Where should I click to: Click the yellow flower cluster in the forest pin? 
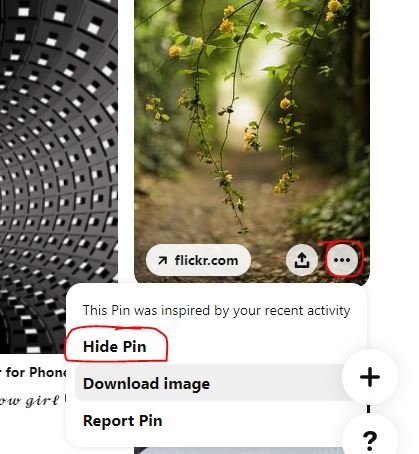(x=227, y=25)
